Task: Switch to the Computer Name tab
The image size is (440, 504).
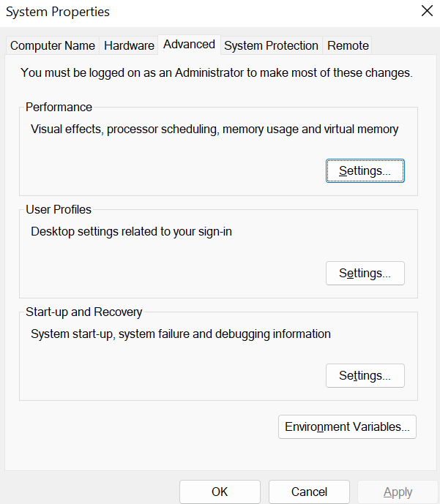Action: point(53,45)
